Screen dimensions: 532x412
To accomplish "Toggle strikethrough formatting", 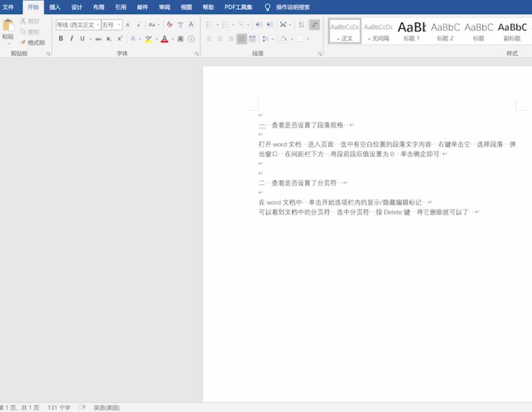I will coord(99,39).
